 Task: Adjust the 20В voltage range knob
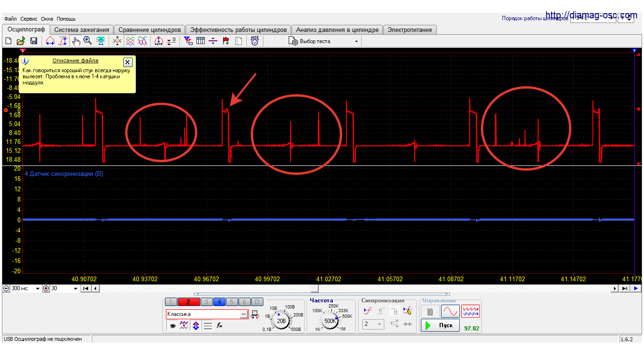(x=281, y=321)
